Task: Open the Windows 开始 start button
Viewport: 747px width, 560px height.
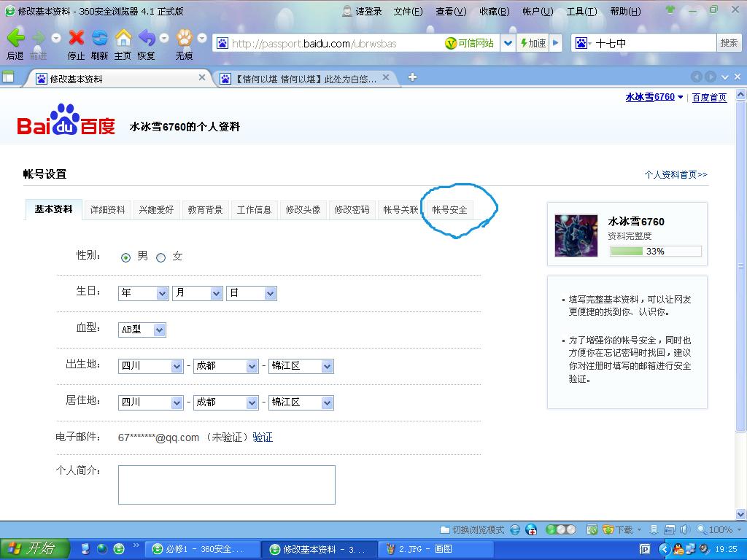Action: click(x=34, y=549)
